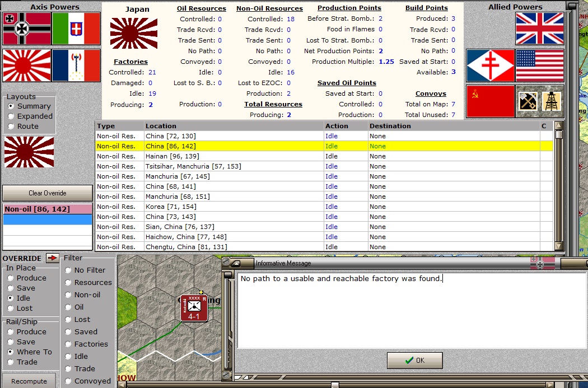Sort by the Location column header
The image size is (588, 388).
tap(234, 126)
